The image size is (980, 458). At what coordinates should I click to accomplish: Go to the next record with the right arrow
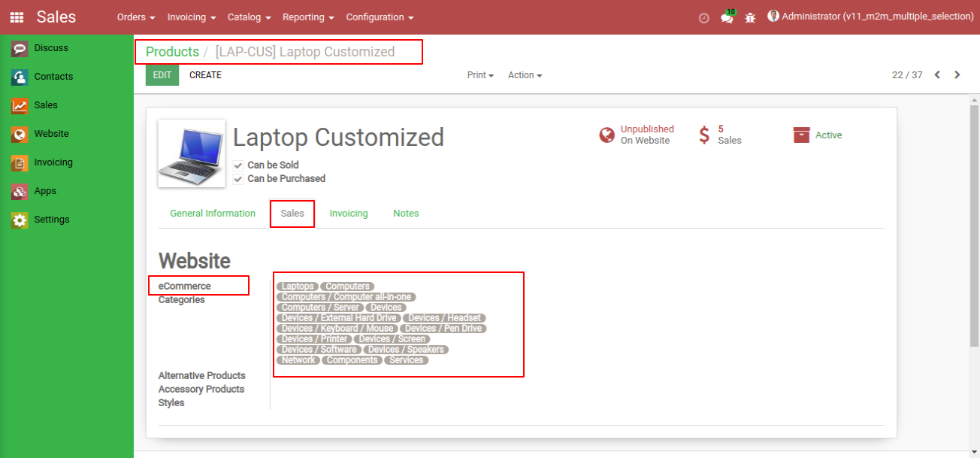tap(957, 74)
